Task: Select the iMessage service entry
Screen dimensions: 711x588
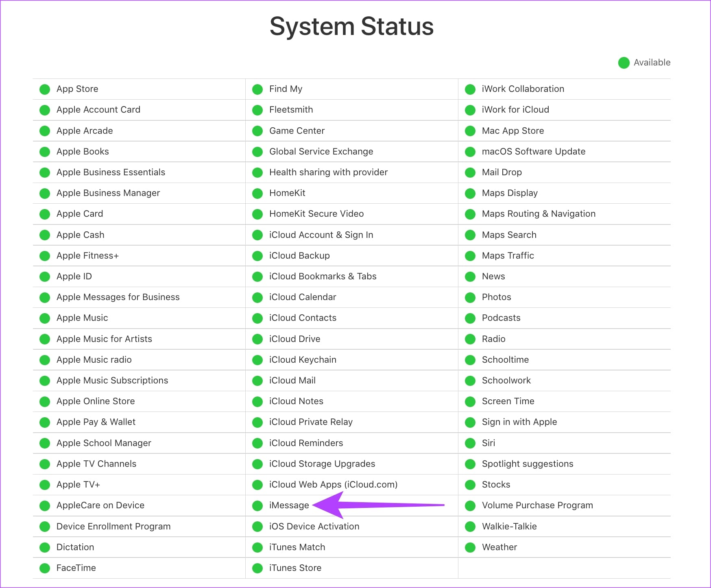Action: click(x=289, y=505)
